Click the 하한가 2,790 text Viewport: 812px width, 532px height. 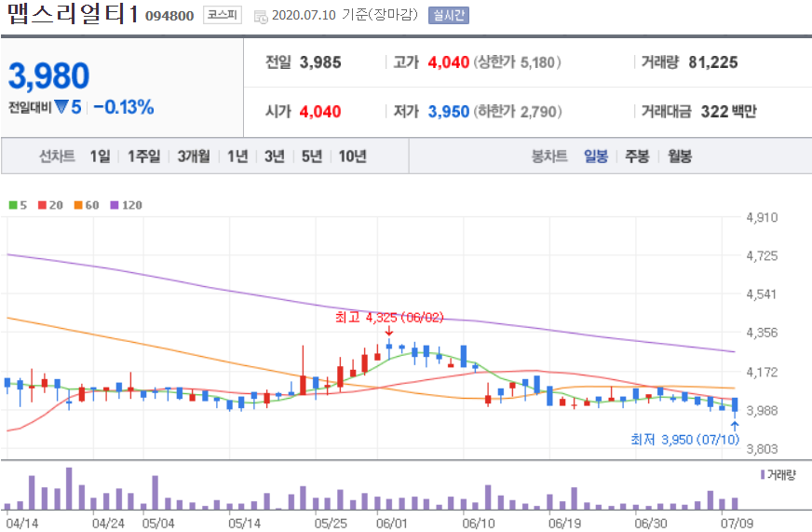518,112
